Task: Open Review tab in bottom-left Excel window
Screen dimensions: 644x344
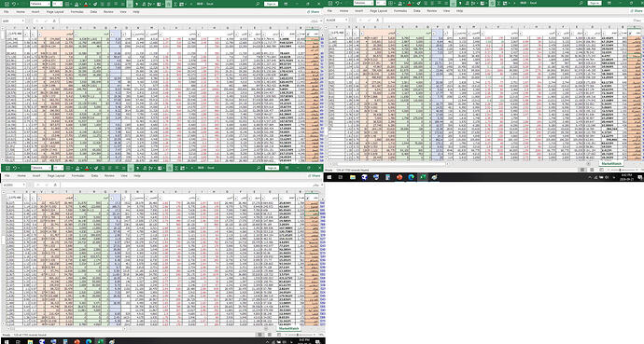Action: (x=109, y=175)
